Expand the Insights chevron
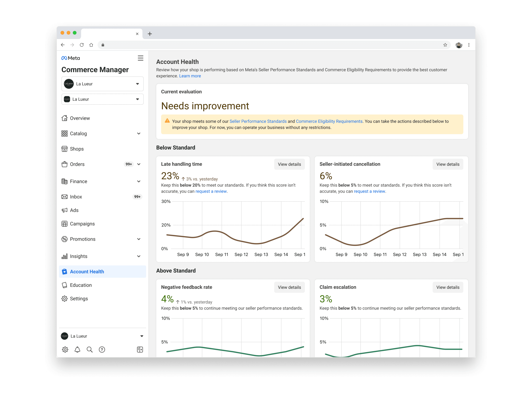The image size is (532, 399). point(139,256)
